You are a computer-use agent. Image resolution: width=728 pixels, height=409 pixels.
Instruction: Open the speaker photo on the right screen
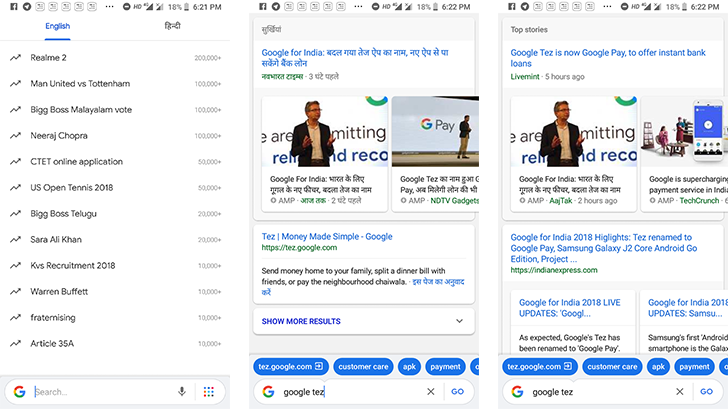point(573,131)
